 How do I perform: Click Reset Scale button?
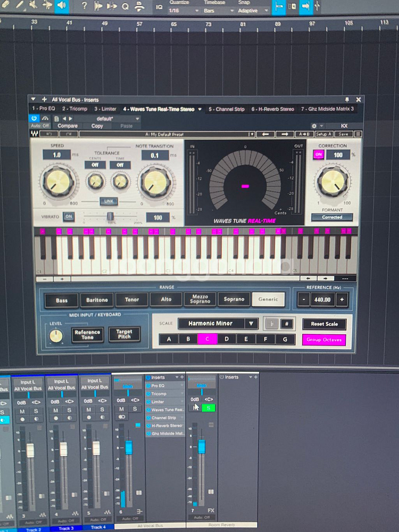(325, 324)
